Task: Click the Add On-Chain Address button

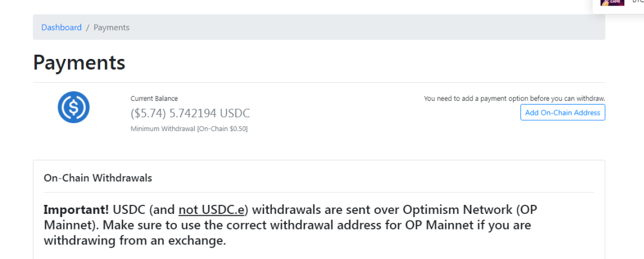Action: (x=563, y=112)
